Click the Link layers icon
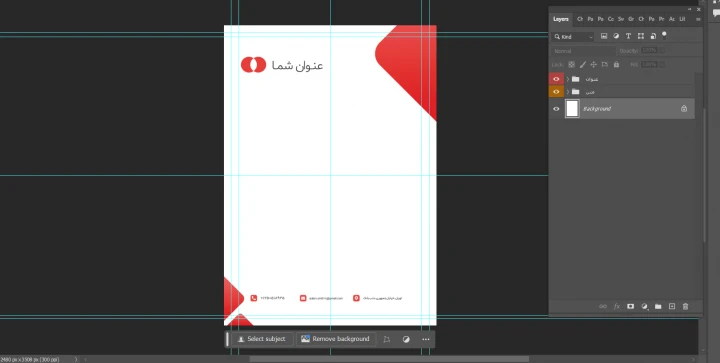 point(603,307)
